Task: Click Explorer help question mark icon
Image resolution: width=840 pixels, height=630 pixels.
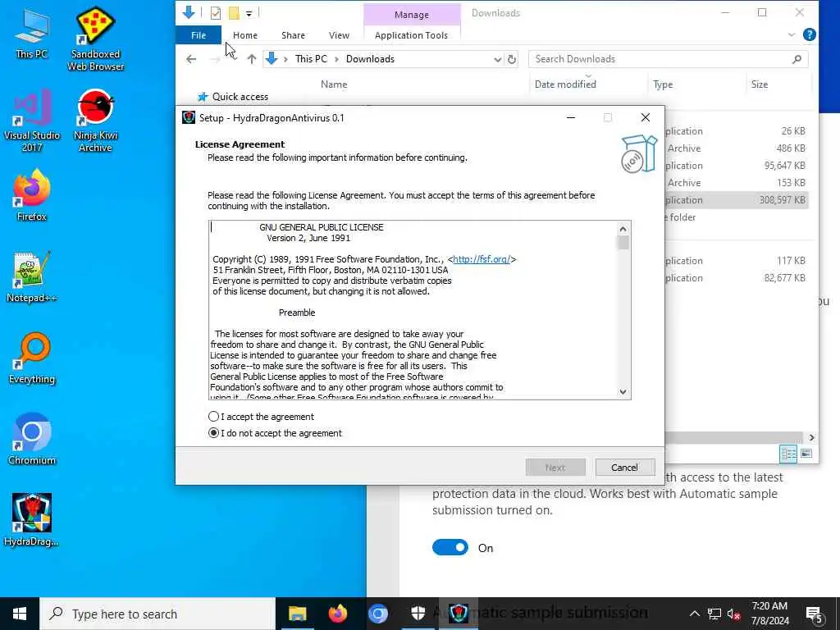Action: coord(810,34)
